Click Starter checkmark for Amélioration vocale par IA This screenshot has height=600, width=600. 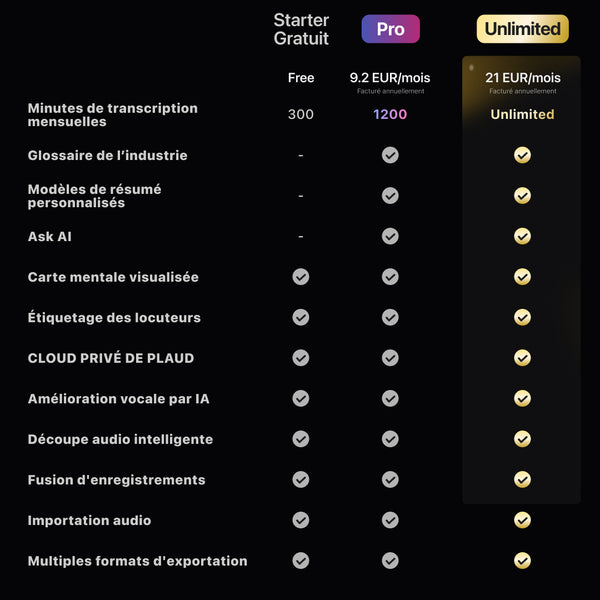tap(301, 398)
